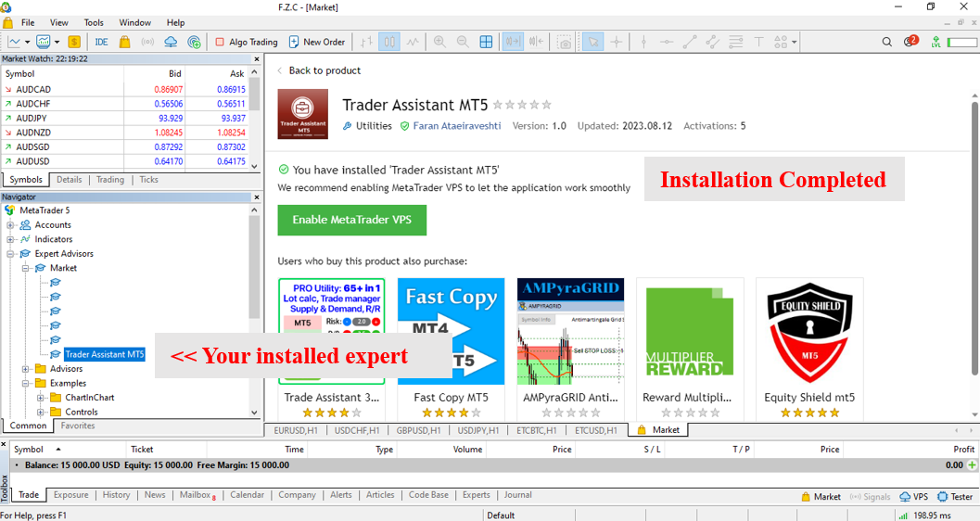The height and width of the screenshot is (521, 980).
Task: Open the shapes objects dropdown arrow
Action: point(794,42)
